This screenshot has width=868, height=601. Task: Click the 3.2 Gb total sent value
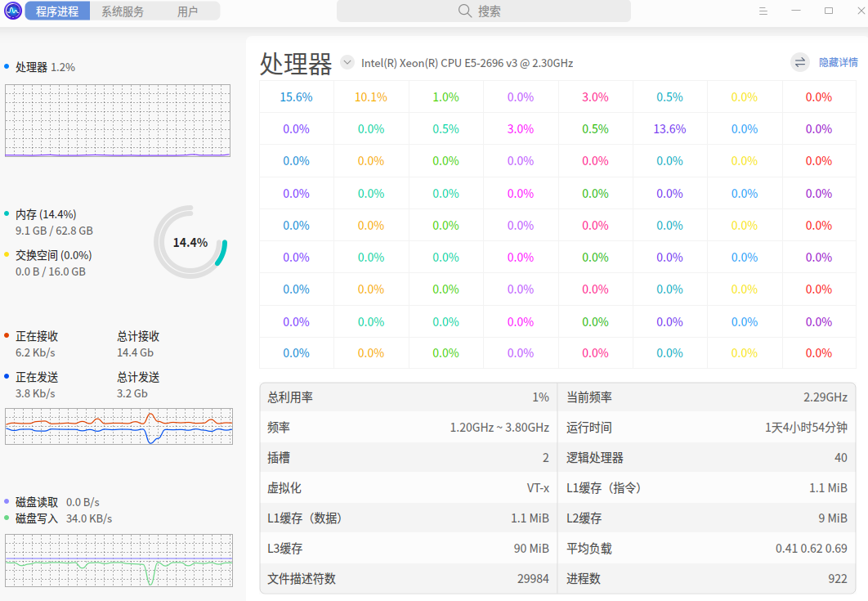(132, 393)
